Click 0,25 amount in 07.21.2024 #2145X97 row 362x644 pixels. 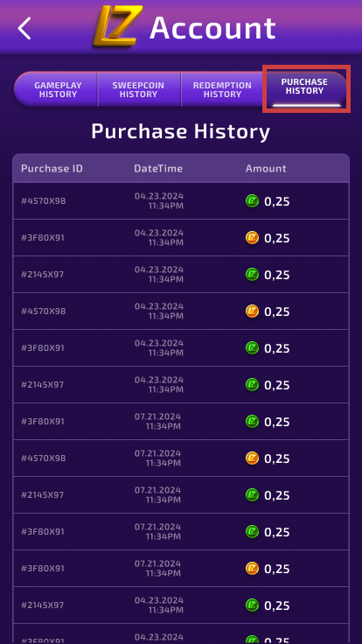click(277, 495)
